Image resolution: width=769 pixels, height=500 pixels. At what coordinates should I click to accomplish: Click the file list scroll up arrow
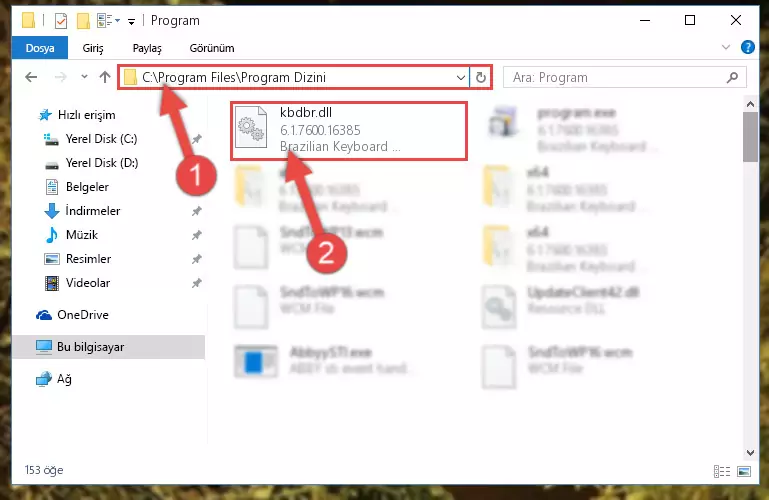pyautogui.click(x=750, y=104)
